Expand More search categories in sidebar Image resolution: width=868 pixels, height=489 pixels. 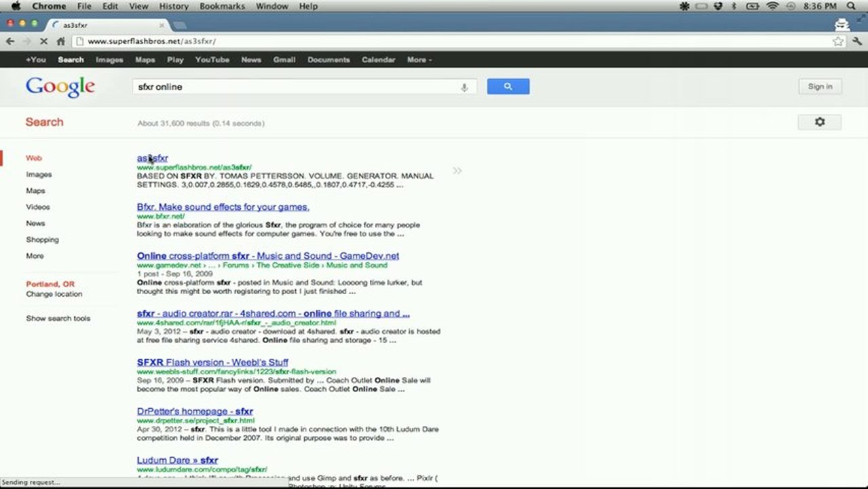pyautogui.click(x=35, y=256)
